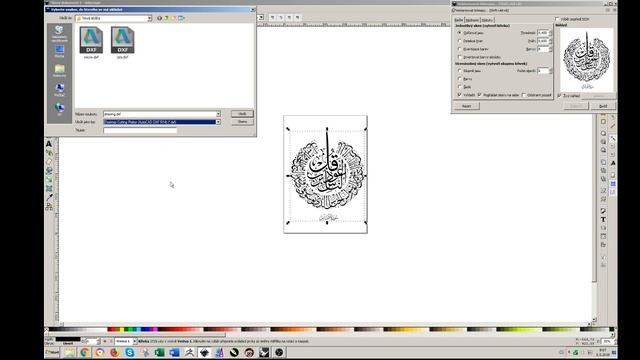
Task: Open Skype from taskbar
Action: pos(130,352)
